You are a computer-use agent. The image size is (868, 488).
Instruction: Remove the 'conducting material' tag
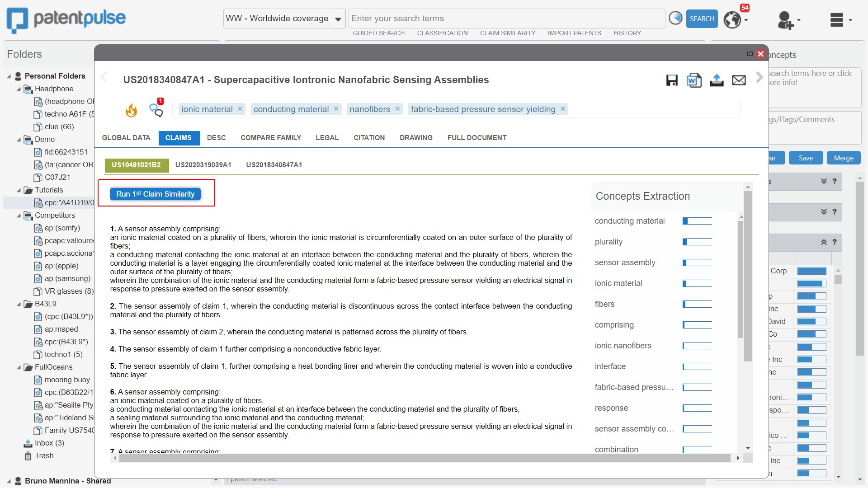coord(336,109)
